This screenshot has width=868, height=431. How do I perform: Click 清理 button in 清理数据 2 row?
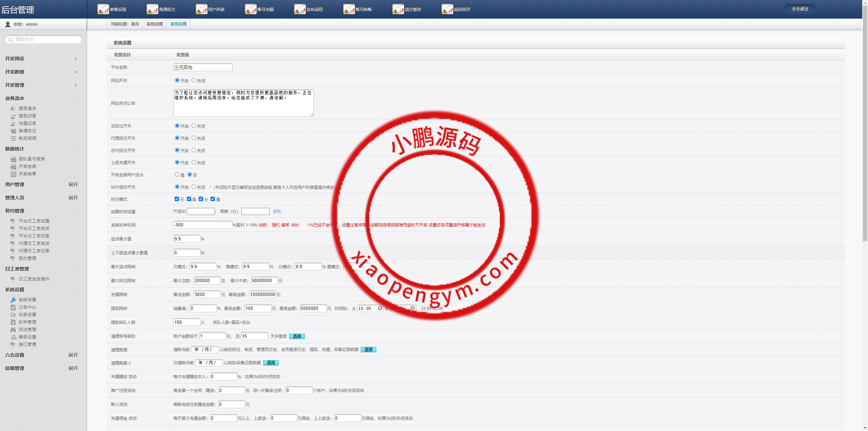point(271,363)
